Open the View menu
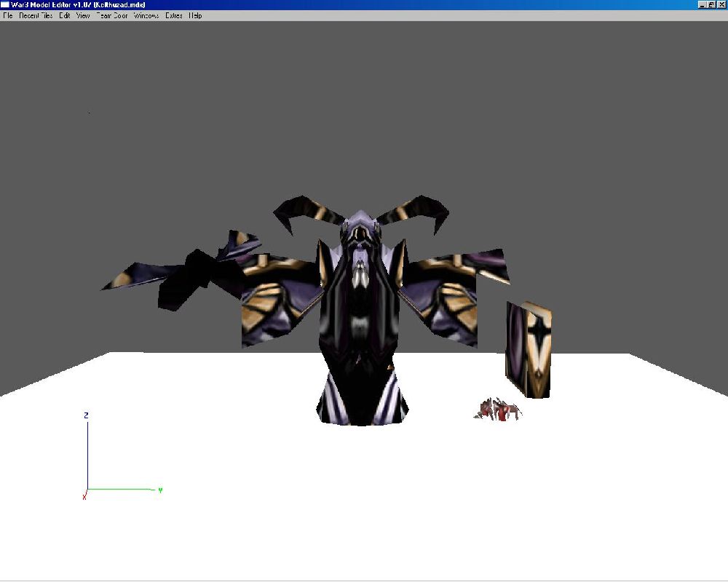The width and height of the screenshot is (728, 582). pyautogui.click(x=83, y=15)
